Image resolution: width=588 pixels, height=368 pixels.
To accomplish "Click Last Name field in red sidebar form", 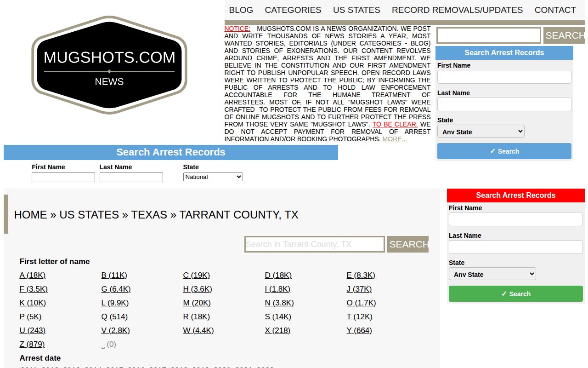I will [x=516, y=247].
